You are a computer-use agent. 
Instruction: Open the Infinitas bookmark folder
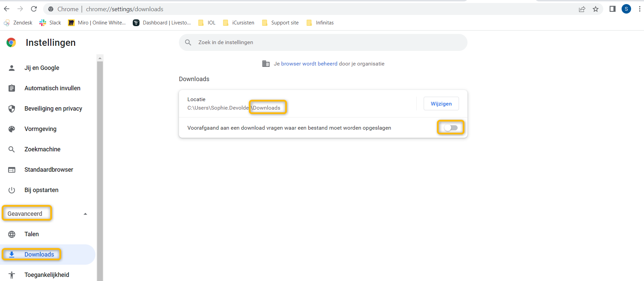coord(320,23)
